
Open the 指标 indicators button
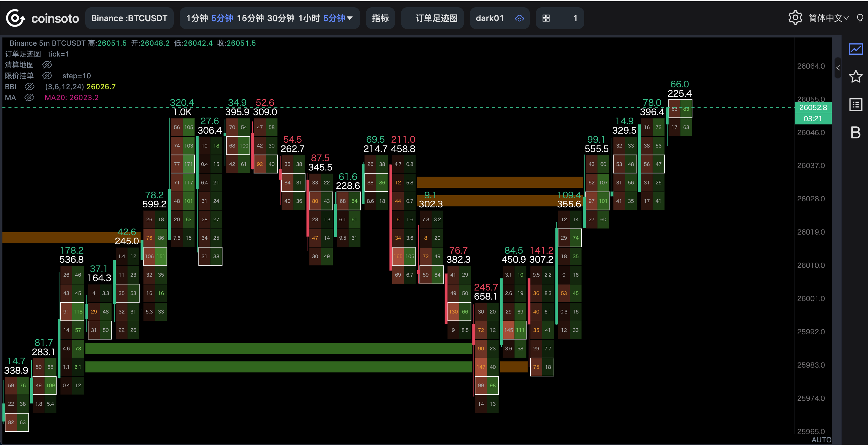click(380, 18)
